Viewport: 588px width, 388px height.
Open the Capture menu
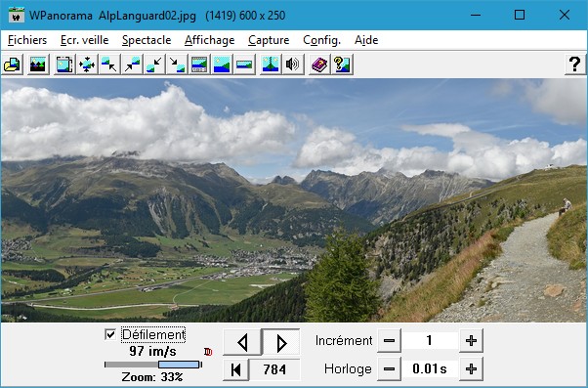tap(269, 40)
